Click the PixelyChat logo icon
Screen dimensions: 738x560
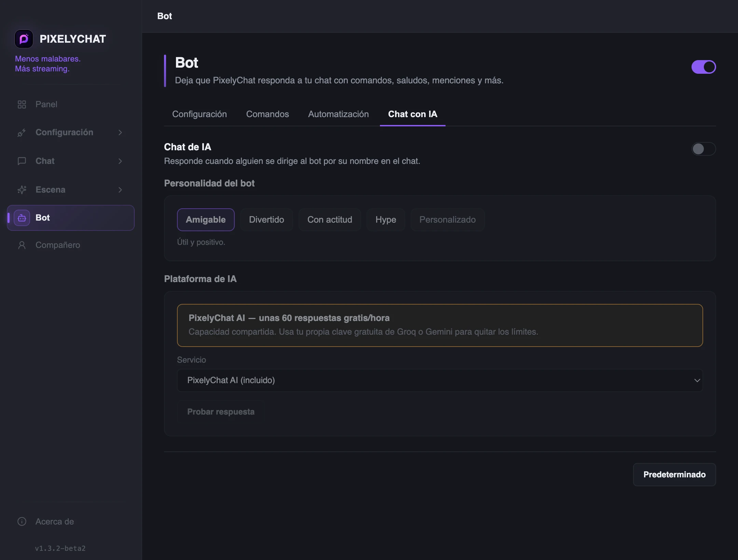click(x=24, y=39)
